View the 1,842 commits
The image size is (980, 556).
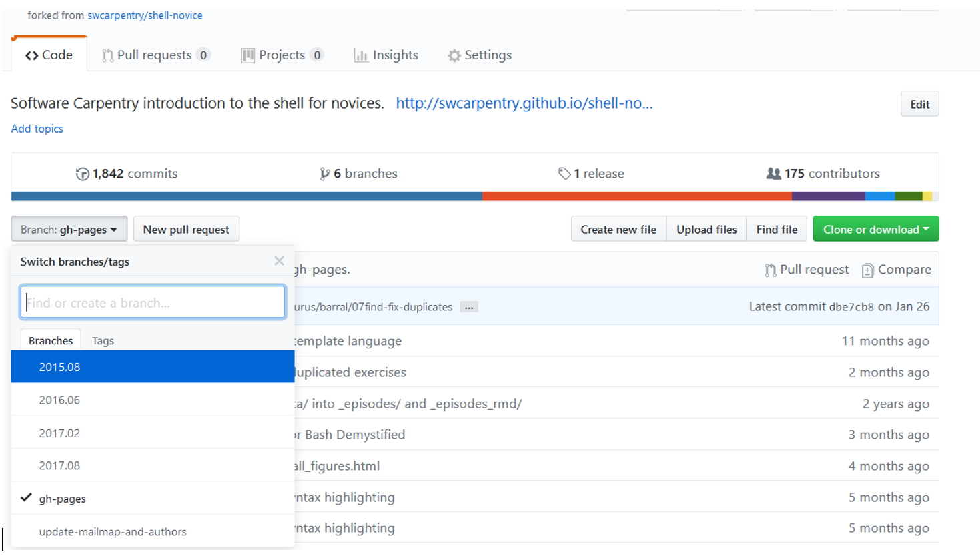pyautogui.click(x=127, y=174)
